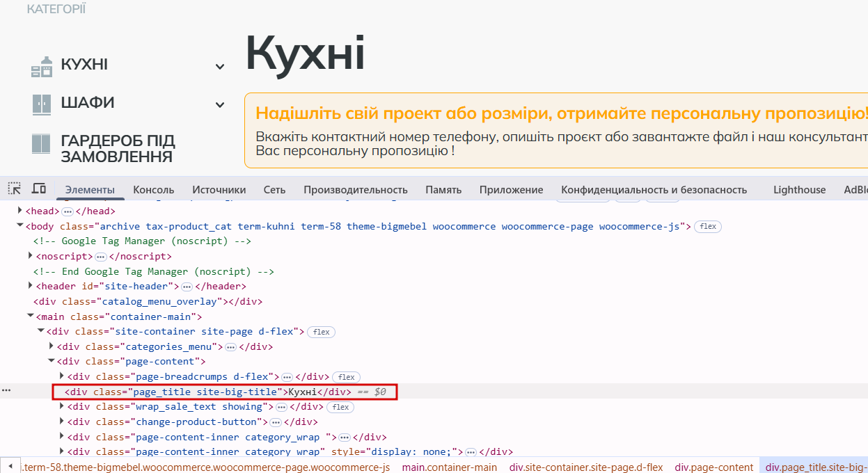Select main.container-main in the breadcrumb bar

(x=450, y=467)
